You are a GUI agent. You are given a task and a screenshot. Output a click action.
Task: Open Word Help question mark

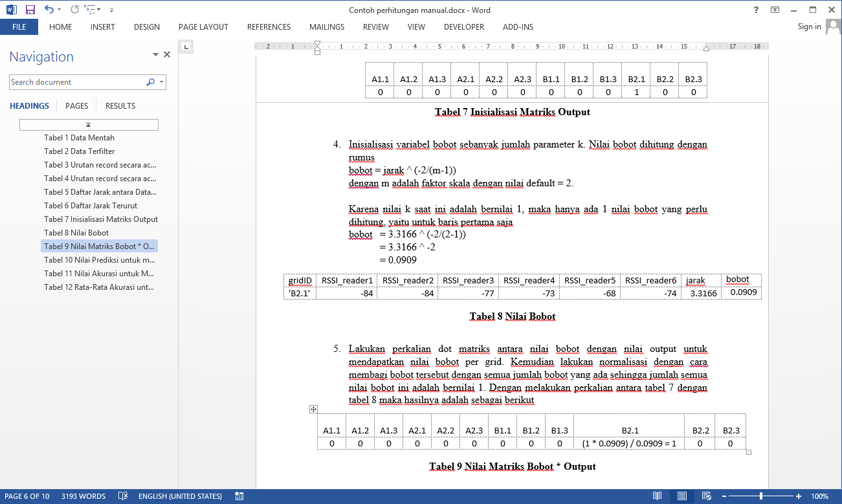pyautogui.click(x=756, y=10)
